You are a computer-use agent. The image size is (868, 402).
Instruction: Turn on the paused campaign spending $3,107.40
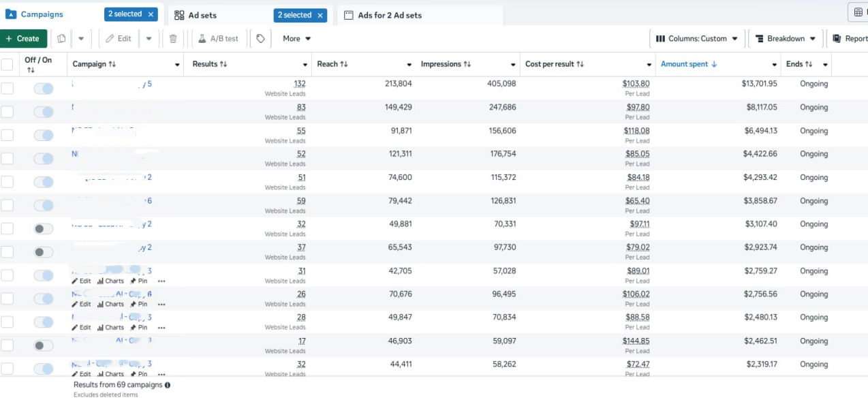44,229
